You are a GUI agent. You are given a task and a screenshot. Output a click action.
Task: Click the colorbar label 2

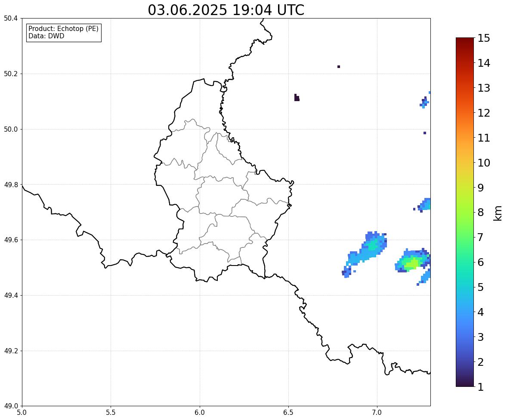[480, 362]
